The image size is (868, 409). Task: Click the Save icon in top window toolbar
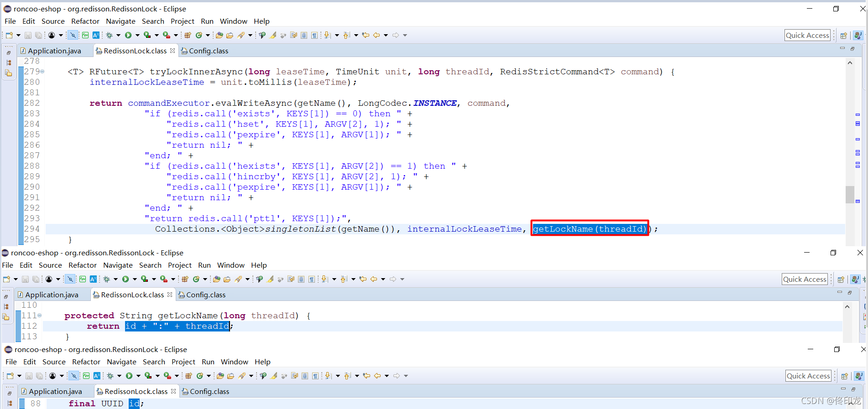[28, 35]
